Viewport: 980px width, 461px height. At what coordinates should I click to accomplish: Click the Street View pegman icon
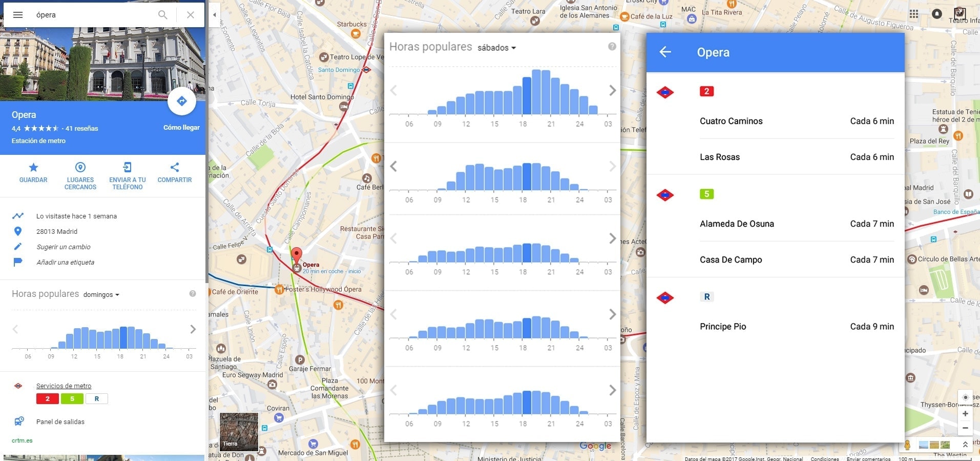pos(907,445)
